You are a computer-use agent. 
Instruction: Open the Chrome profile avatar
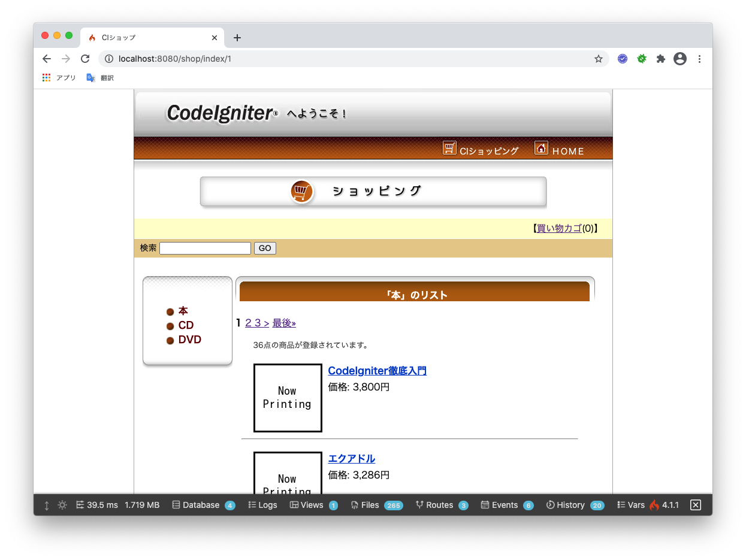pyautogui.click(x=680, y=59)
